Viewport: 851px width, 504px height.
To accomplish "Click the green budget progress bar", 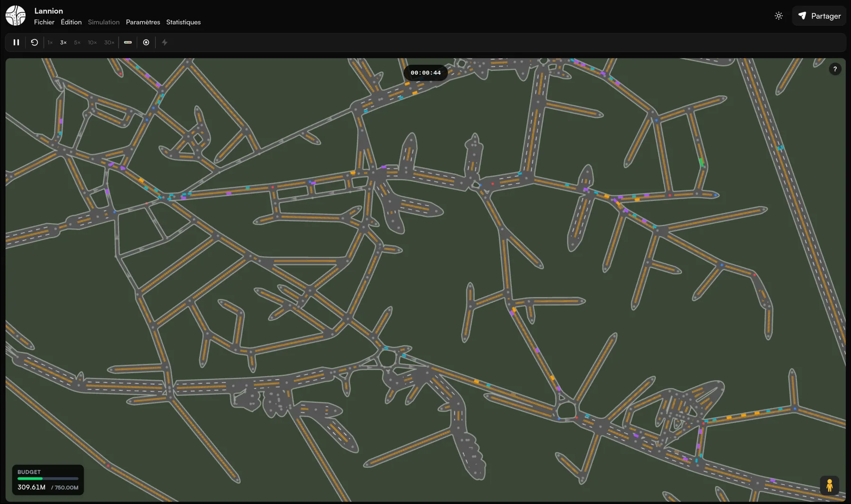I will point(48,478).
